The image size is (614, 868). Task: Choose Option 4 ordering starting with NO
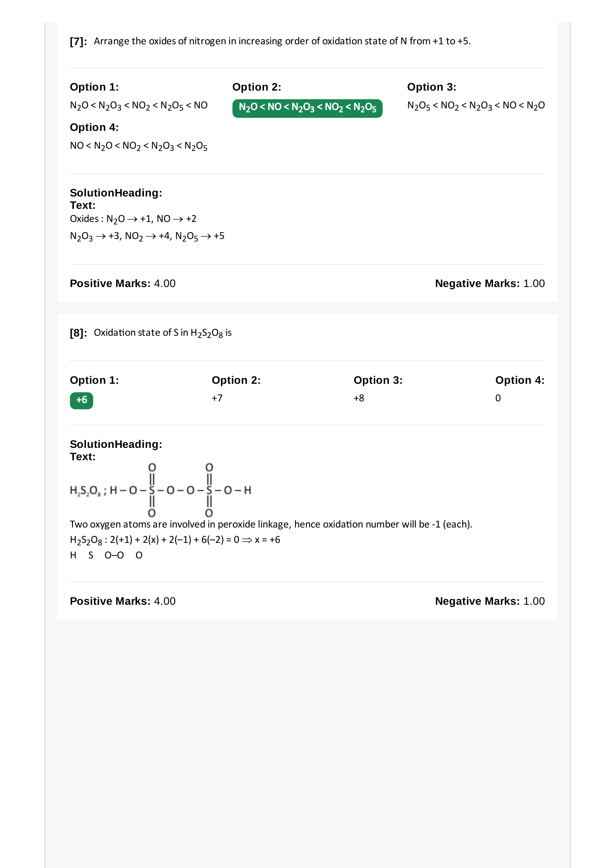(139, 146)
